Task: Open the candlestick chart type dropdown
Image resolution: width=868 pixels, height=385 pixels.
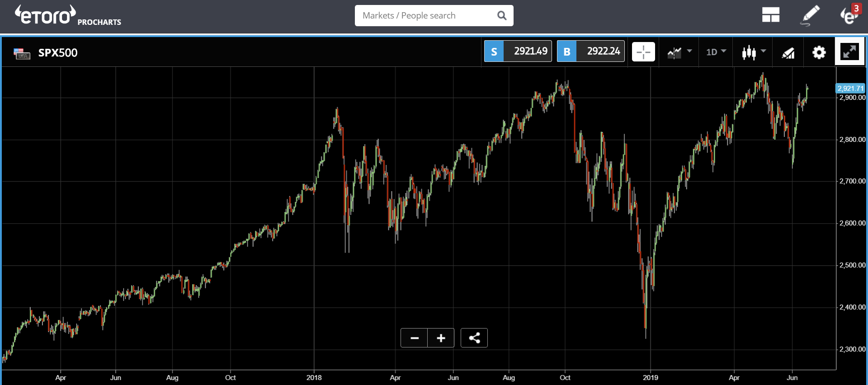Action: coord(754,52)
